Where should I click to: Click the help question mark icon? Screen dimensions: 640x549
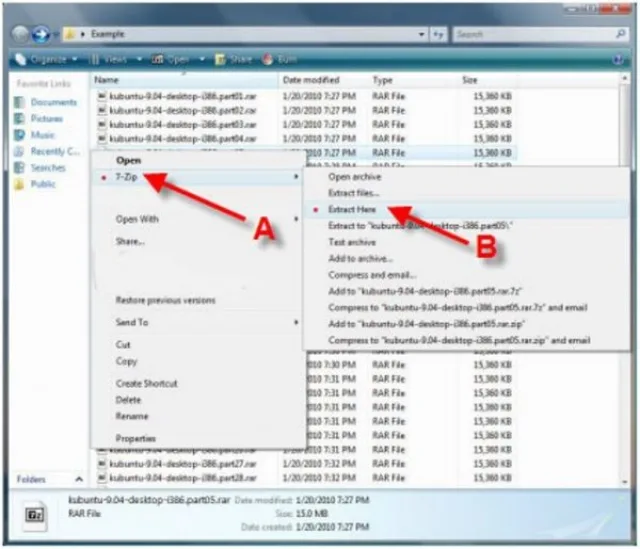(x=618, y=60)
